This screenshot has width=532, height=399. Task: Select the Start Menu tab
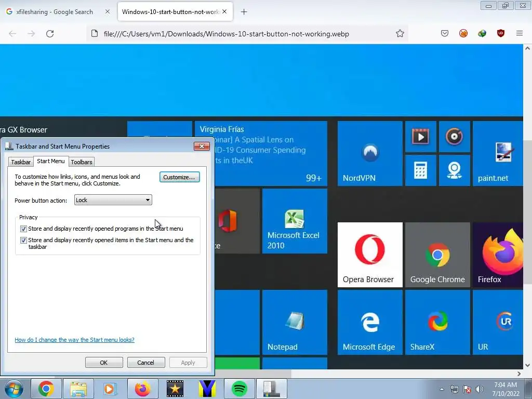[51, 161]
